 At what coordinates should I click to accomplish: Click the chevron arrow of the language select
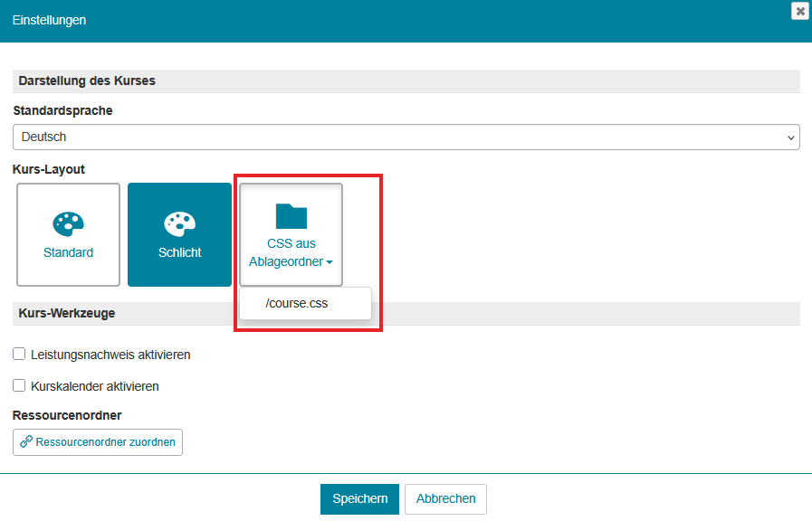tap(791, 137)
